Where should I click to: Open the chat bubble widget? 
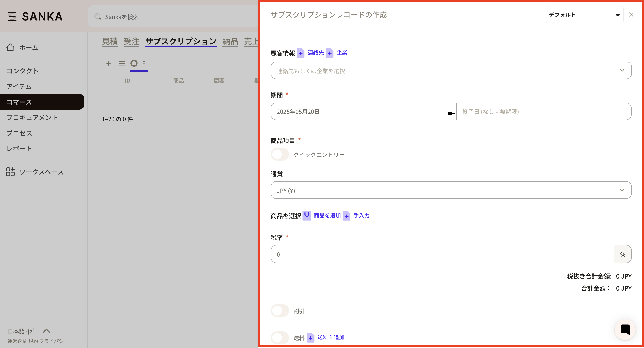click(625, 330)
